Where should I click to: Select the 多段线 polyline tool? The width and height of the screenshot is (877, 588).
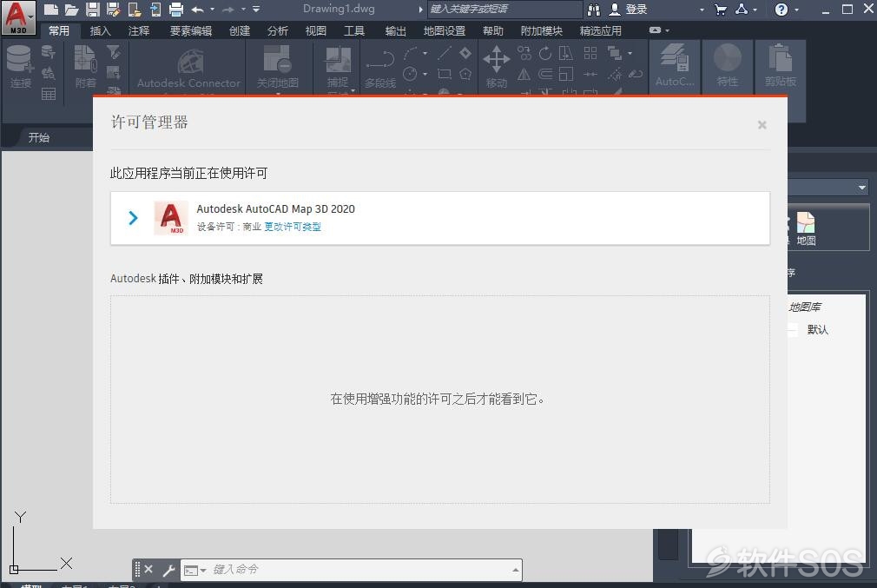380,69
